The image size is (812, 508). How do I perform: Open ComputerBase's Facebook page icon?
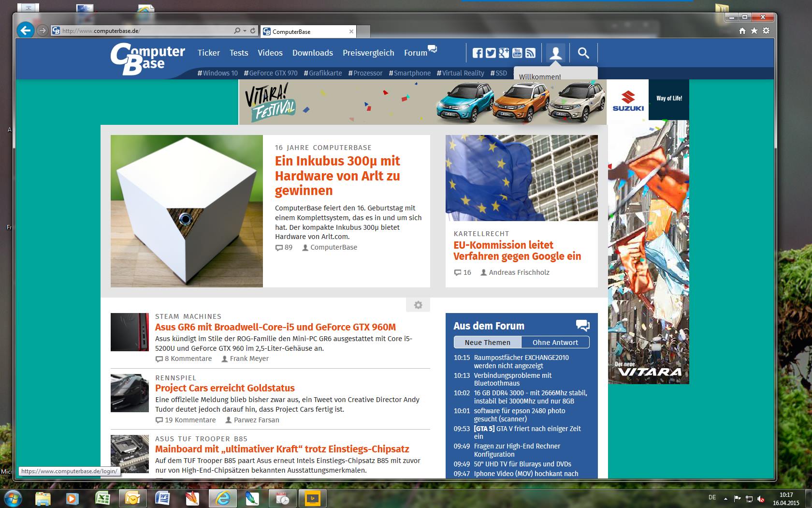[478, 53]
